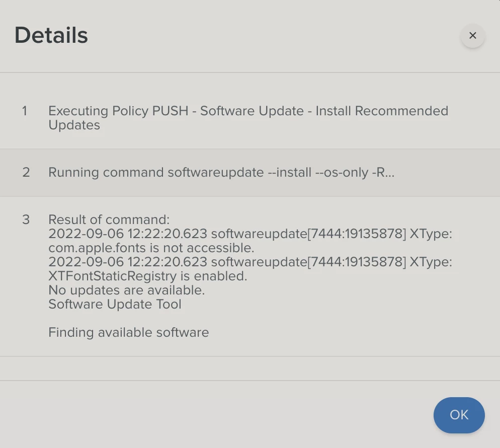Confirm with the OK button
Viewport: 500px width, 448px height.
click(459, 415)
